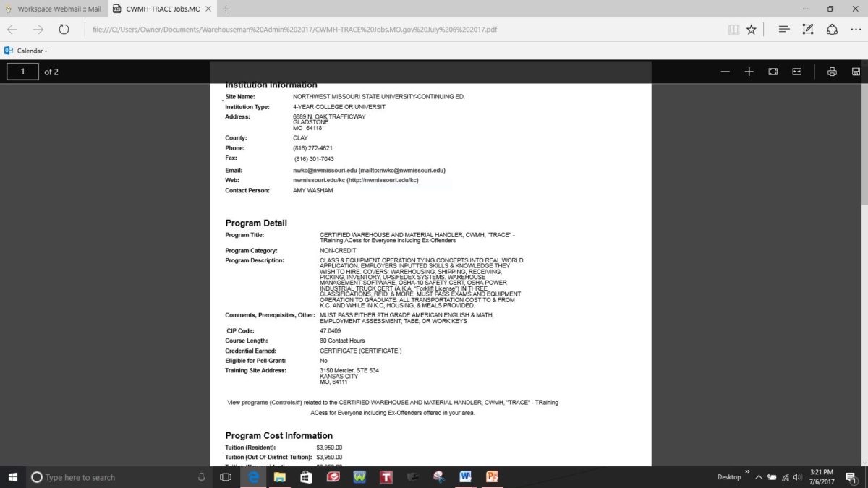Open the Windows Start menu
The image size is (868, 488).
pyautogui.click(x=13, y=477)
